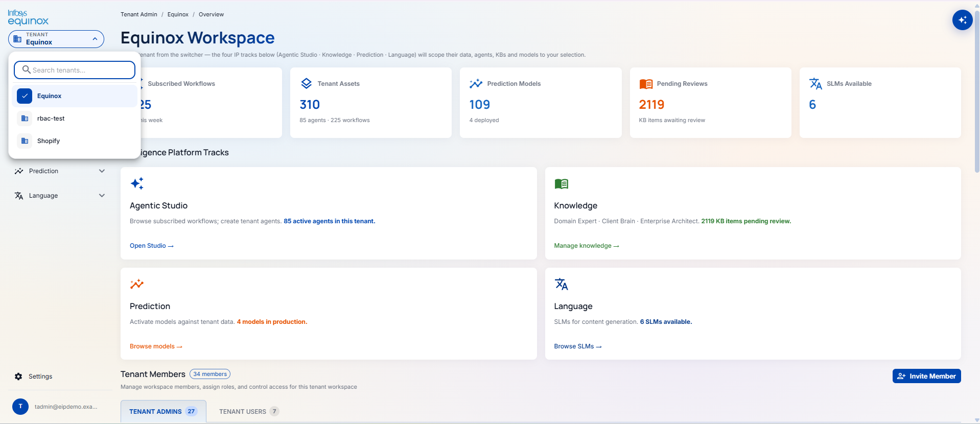Click '4 models in production' text
980x424 pixels.
coord(272,322)
